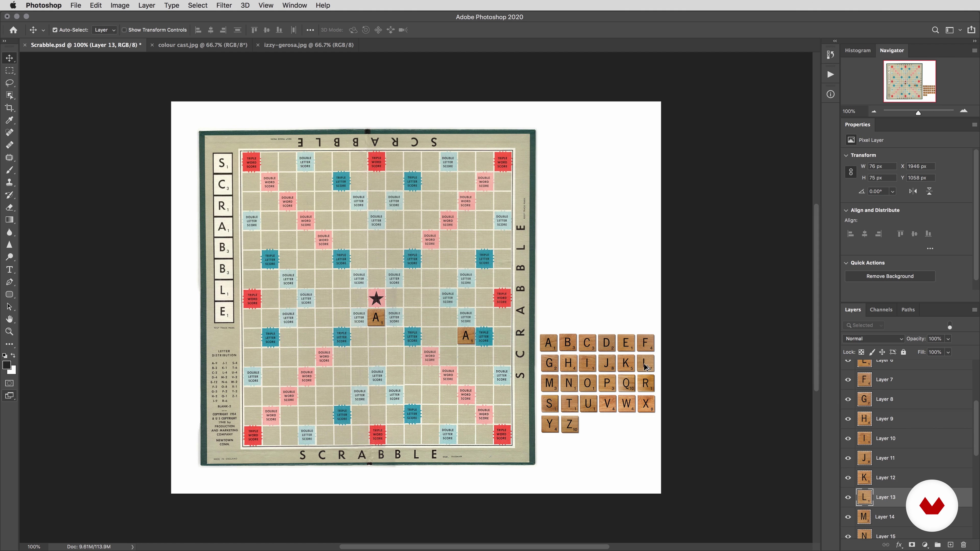This screenshot has height=551, width=980.
Task: Open the Filter menu
Action: point(224,5)
